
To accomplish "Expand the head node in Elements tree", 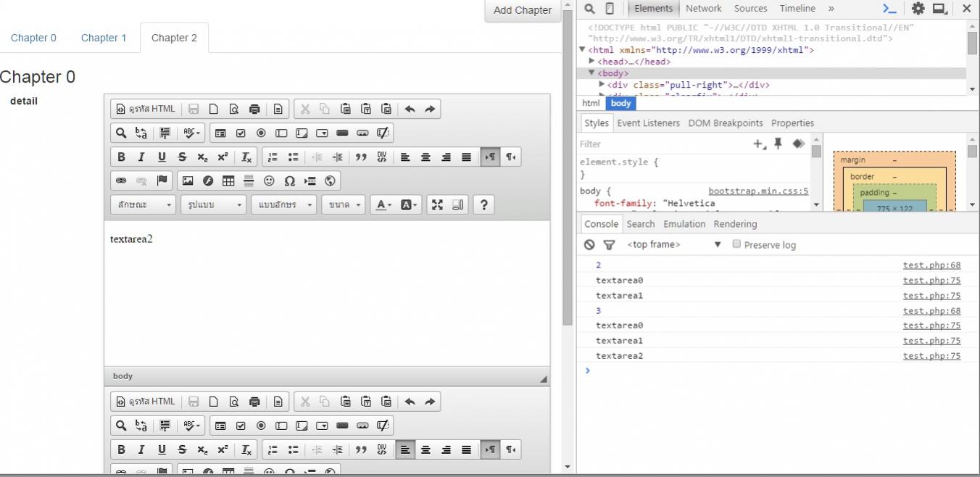I will click(x=592, y=62).
